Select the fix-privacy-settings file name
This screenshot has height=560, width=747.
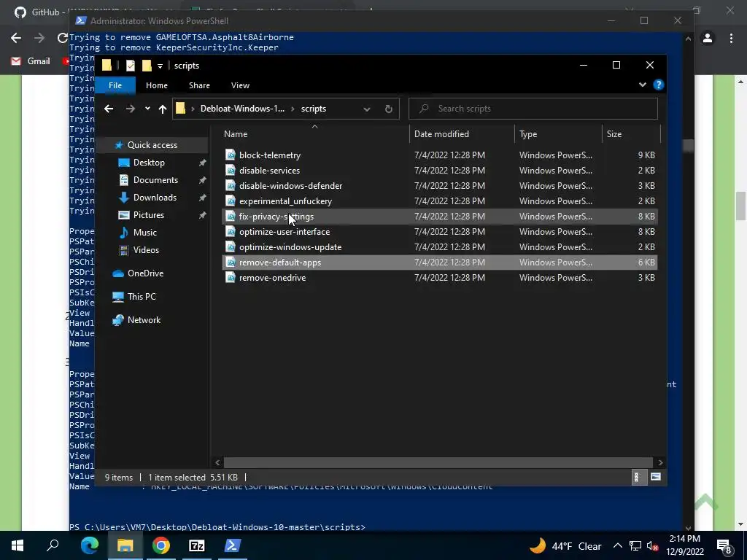tap(276, 216)
